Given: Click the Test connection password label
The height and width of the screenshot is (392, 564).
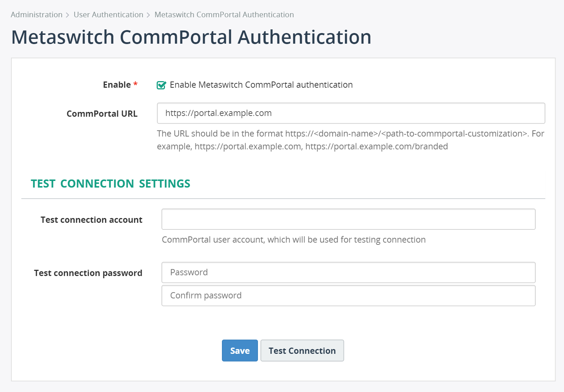Looking at the screenshot, I should click(x=88, y=273).
